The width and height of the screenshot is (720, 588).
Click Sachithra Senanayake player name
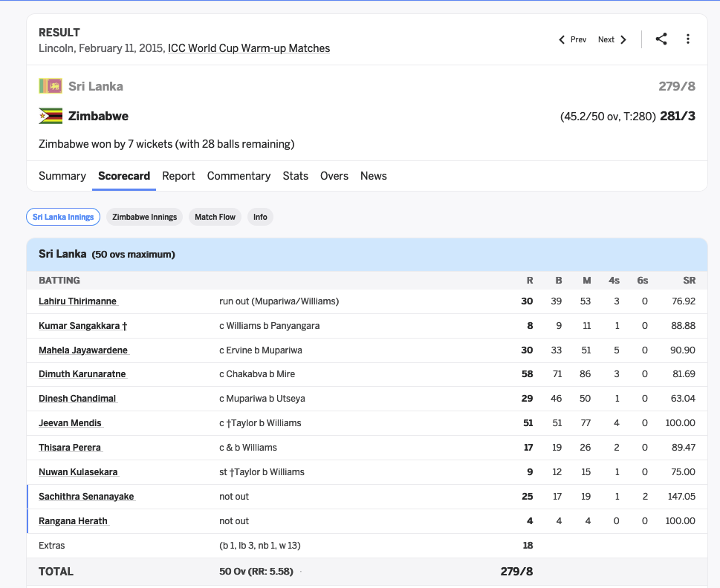coord(86,497)
